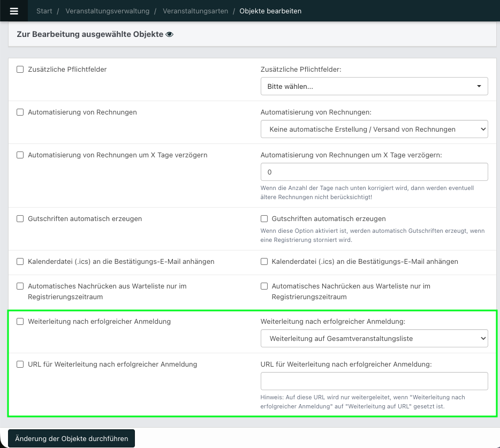Open Weiterleitung auf Gesamtveranstaltungsliste dropdown
Viewport: 500px width, 448px height.
374,338
